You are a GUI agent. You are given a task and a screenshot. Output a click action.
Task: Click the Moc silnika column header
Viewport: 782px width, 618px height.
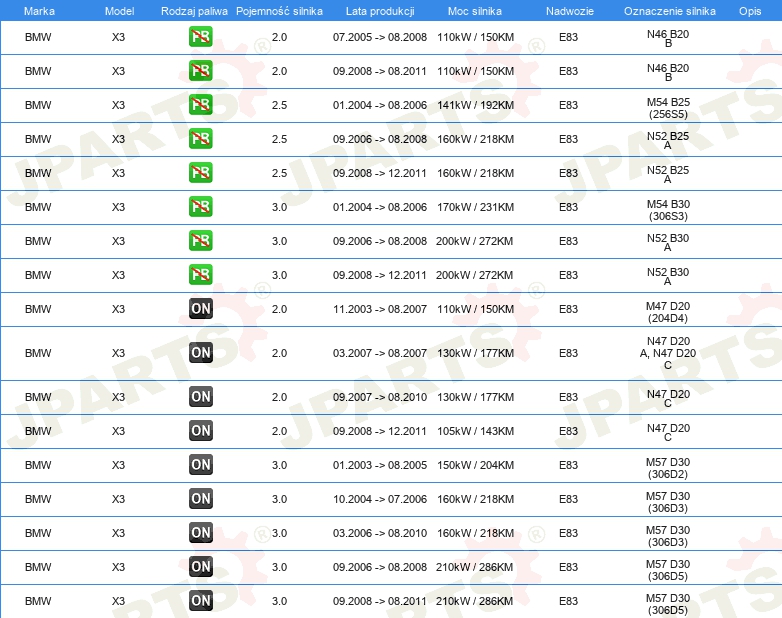coord(475,11)
